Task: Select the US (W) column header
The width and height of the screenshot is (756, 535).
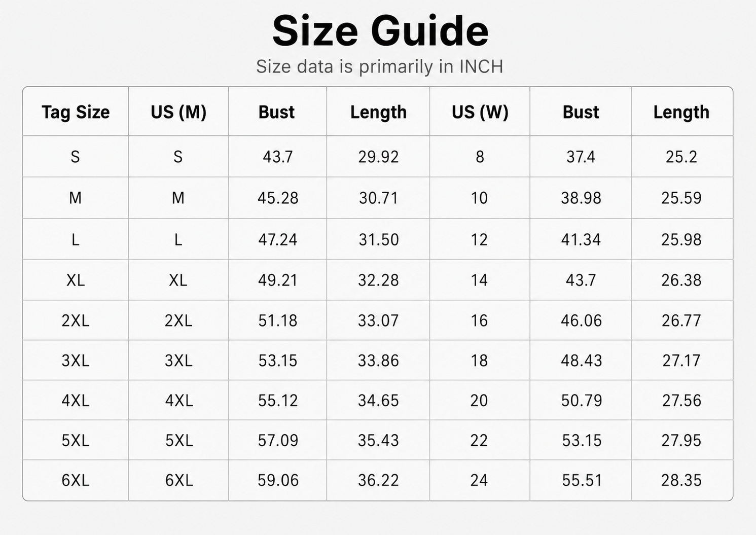Action: (x=480, y=112)
